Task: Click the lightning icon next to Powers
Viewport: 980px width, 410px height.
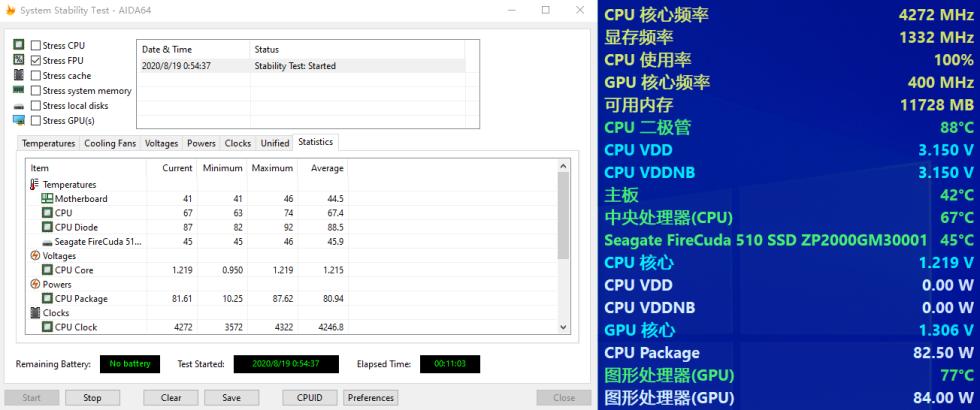Action: 34,284
